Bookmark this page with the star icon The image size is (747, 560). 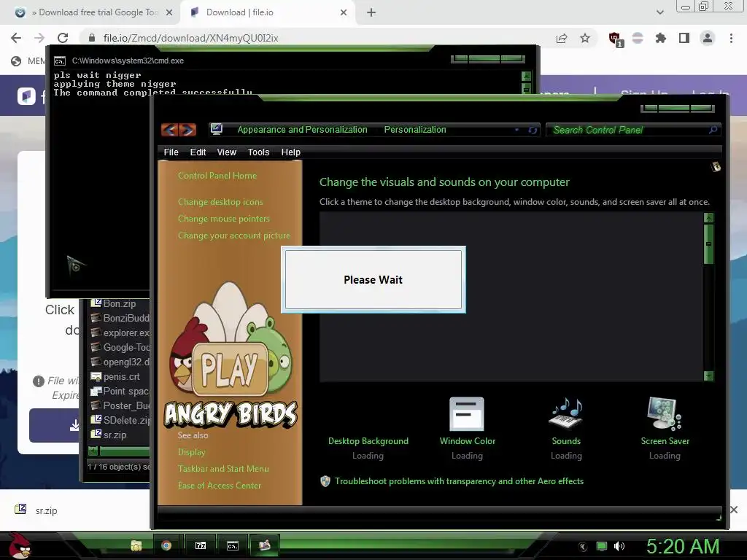(x=585, y=38)
